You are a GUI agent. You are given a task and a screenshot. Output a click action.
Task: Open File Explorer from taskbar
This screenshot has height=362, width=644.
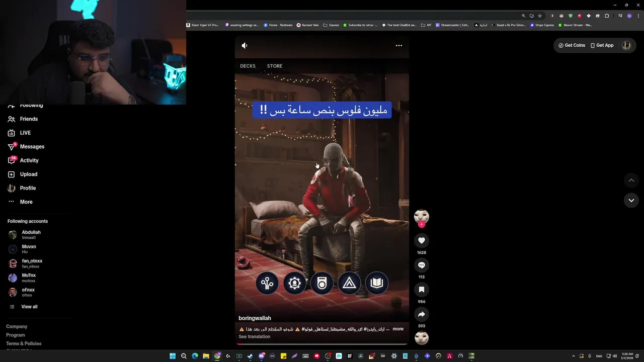206,356
